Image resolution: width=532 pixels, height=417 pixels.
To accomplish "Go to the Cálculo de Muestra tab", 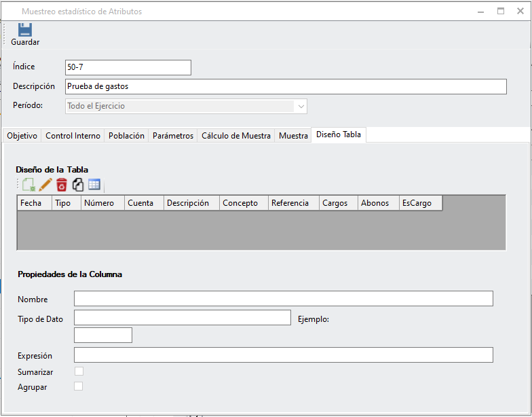I will tap(236, 136).
